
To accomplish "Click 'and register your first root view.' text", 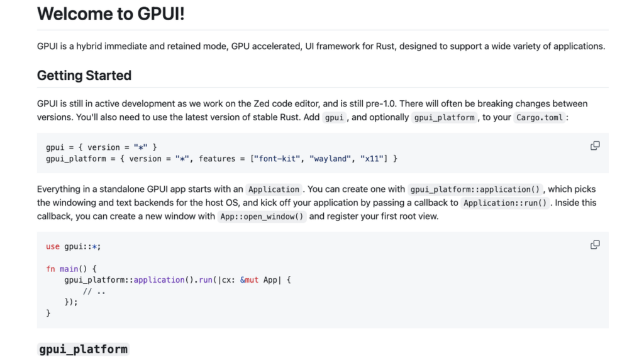I will pos(374,217).
